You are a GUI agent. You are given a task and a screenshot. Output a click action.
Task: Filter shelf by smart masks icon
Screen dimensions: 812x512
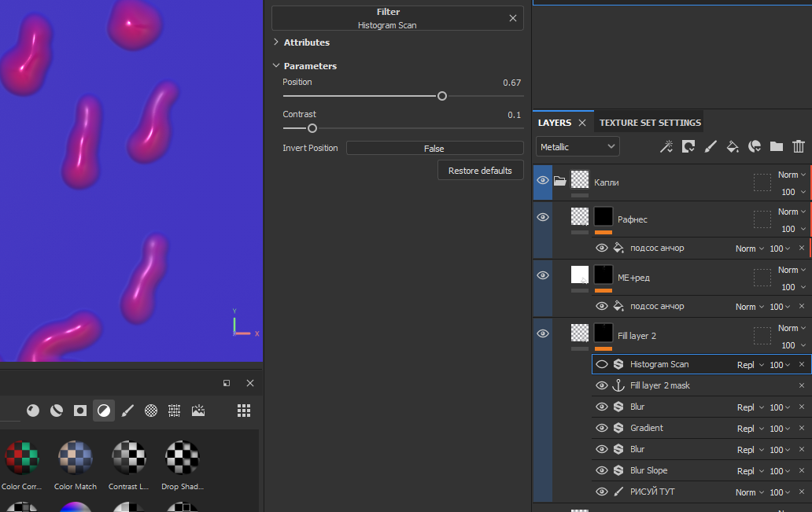[x=80, y=411]
